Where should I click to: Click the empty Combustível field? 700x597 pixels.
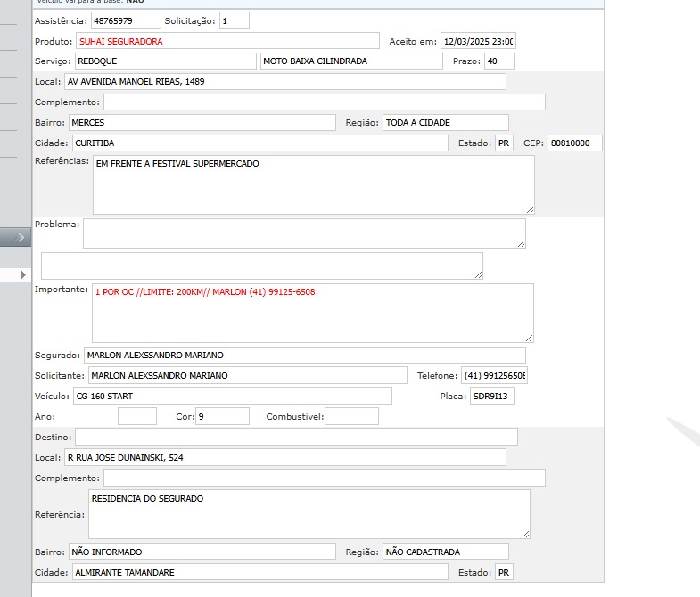pyautogui.click(x=351, y=416)
